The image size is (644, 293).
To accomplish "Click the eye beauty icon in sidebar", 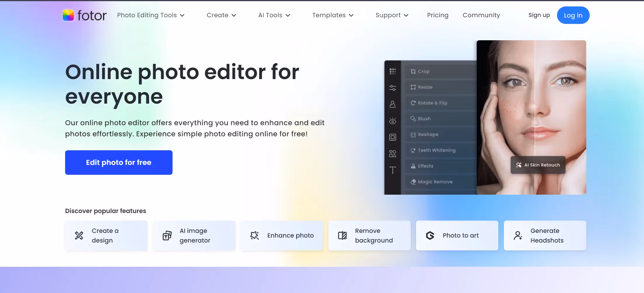I will 393,121.
